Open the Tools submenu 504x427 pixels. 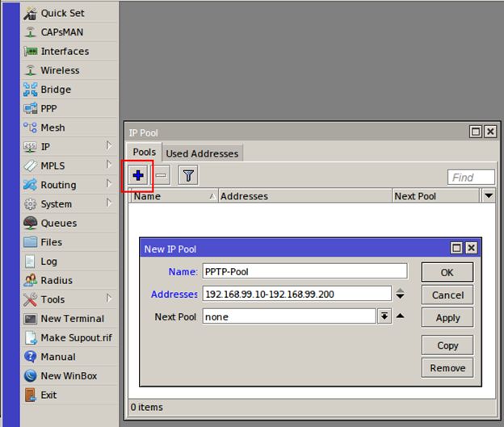tap(69, 299)
